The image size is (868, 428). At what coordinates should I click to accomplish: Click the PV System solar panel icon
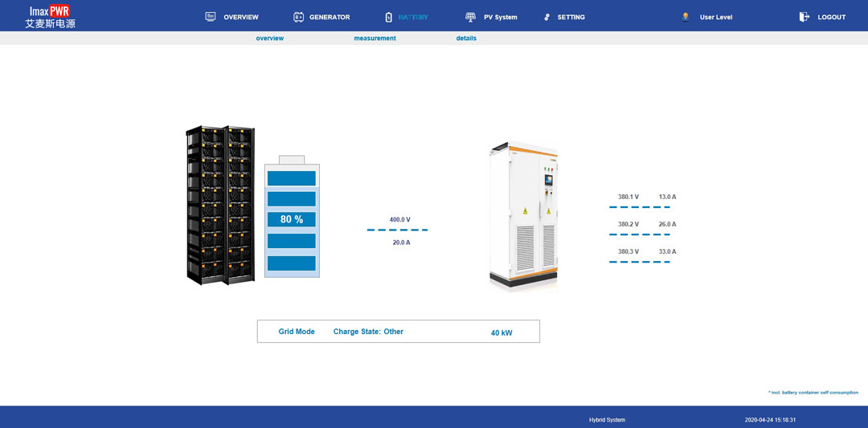(x=470, y=17)
